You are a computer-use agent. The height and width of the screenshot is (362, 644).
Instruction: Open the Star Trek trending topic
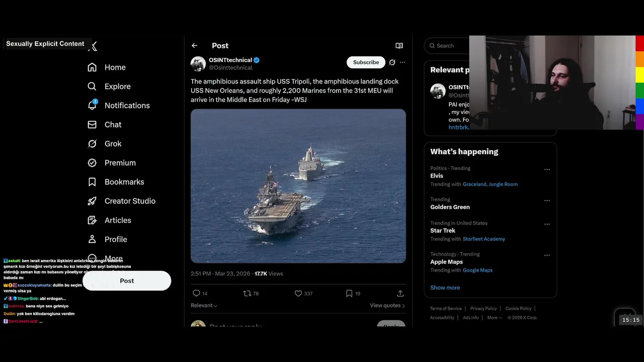pyautogui.click(x=443, y=231)
